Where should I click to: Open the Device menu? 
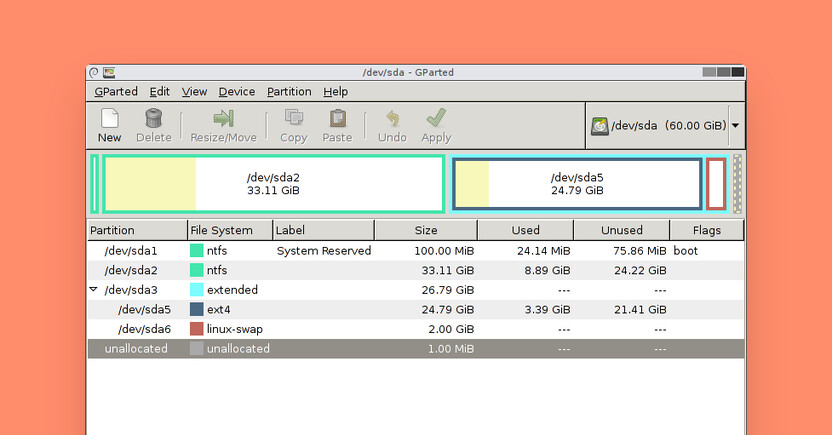tap(237, 92)
